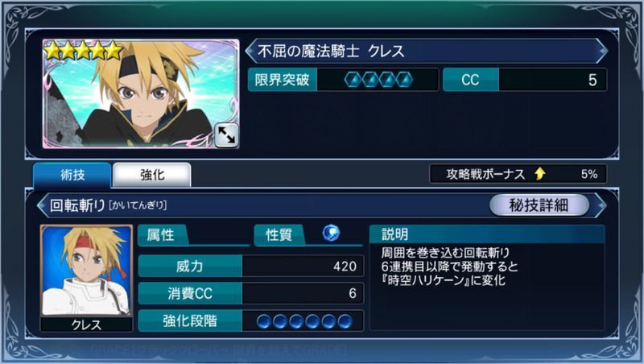The image size is (644, 364).
Task: Click the 強化段階 progress orbs bar
Action: click(x=303, y=321)
